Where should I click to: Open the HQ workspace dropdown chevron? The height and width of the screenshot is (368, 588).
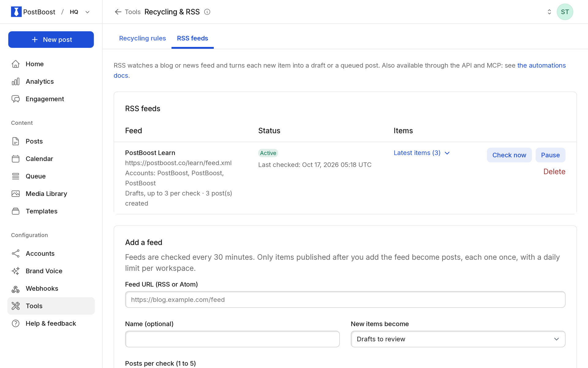(x=88, y=12)
